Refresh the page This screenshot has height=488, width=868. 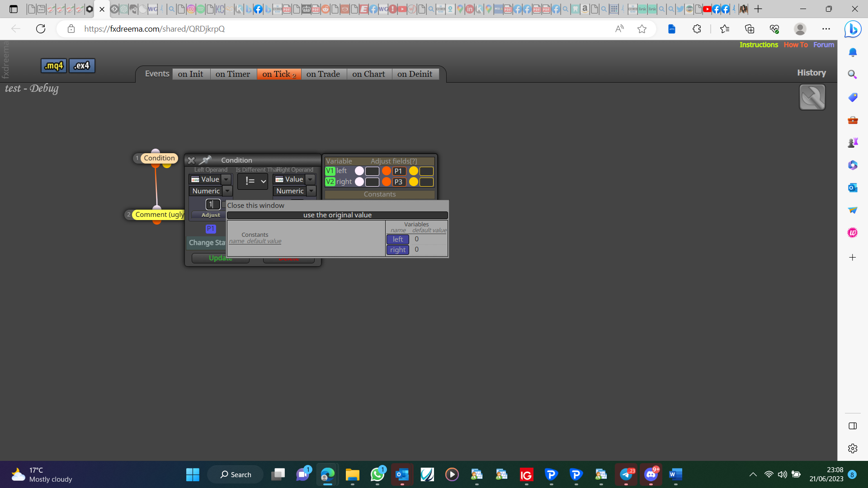(41, 29)
